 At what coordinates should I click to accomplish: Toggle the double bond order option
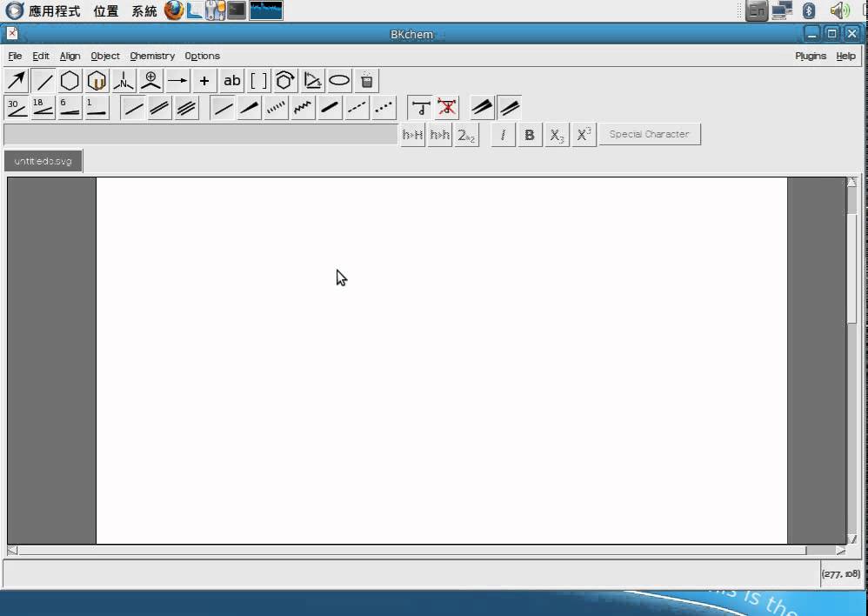(159, 108)
